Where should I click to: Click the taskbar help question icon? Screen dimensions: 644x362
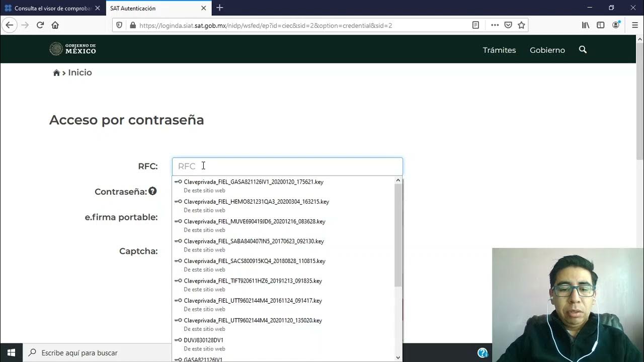[482, 352]
